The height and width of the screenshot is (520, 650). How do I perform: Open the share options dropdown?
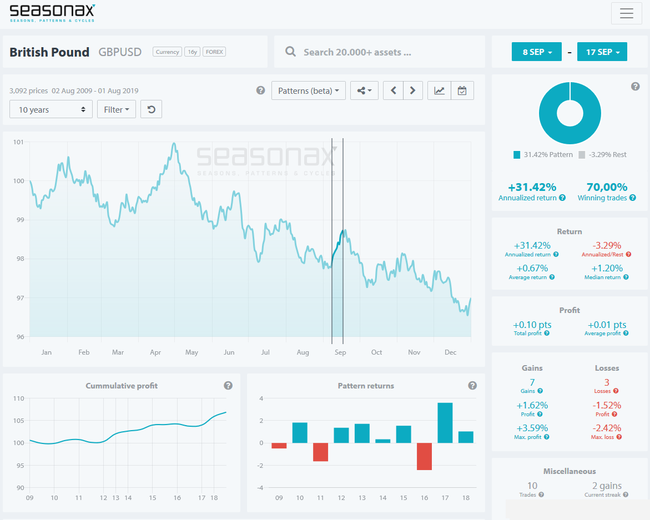tap(364, 90)
